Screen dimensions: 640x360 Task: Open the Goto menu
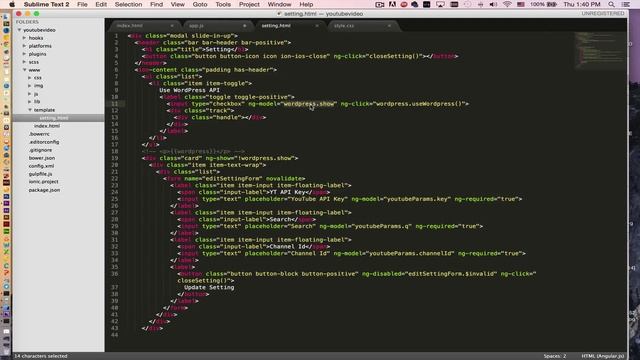click(200, 4)
